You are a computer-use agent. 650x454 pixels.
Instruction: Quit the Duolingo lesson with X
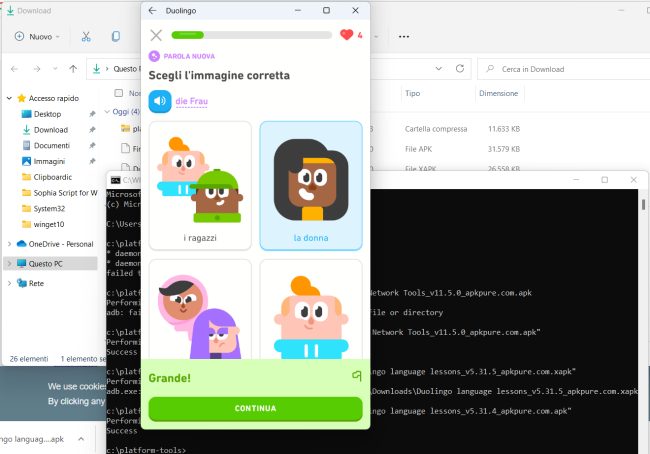(x=156, y=35)
